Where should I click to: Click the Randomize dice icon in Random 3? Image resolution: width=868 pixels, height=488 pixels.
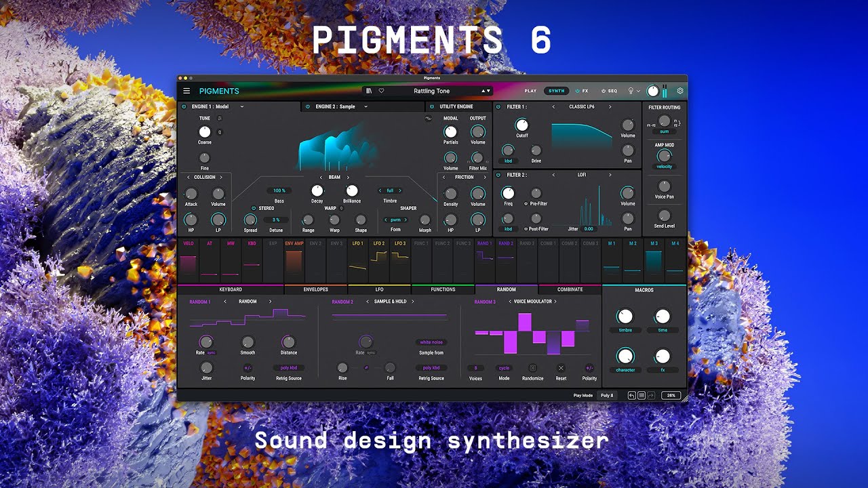[x=532, y=368]
